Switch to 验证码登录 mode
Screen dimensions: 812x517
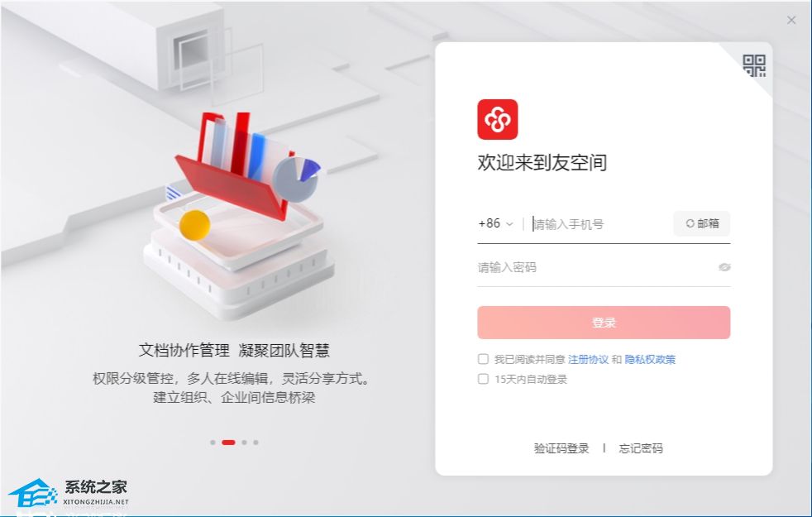[561, 448]
